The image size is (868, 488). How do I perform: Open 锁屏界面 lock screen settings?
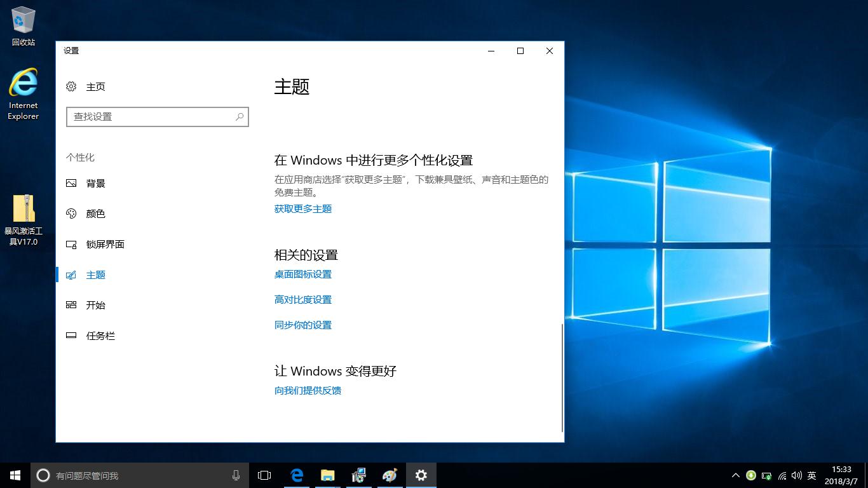click(x=105, y=244)
